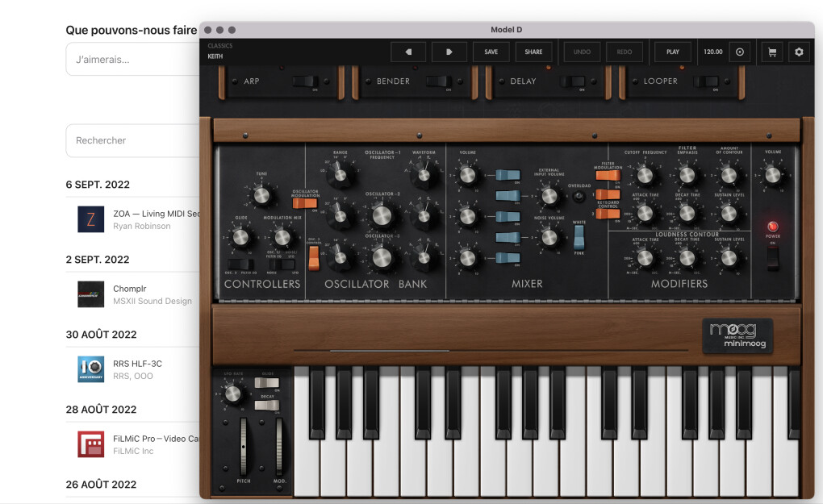
Task: Click the ZOA app icon
Action: pyautogui.click(x=91, y=219)
